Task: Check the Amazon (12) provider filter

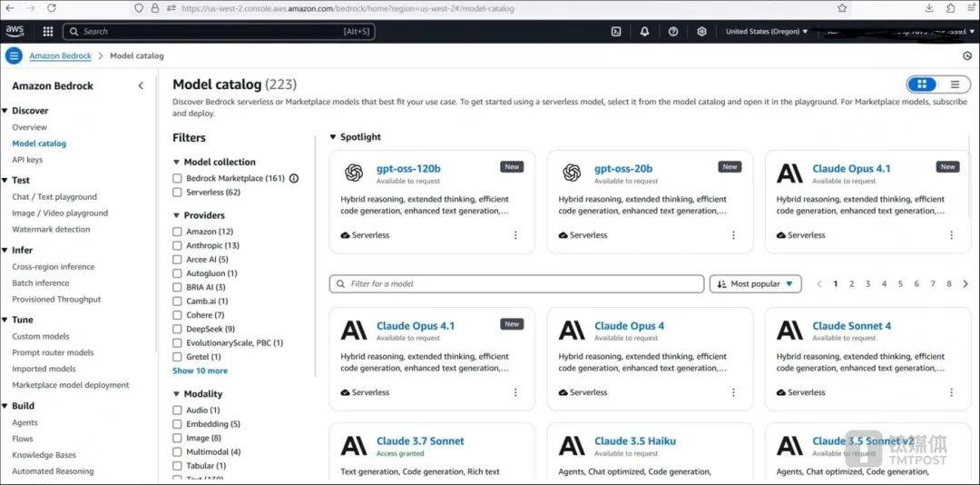Action: 177,232
